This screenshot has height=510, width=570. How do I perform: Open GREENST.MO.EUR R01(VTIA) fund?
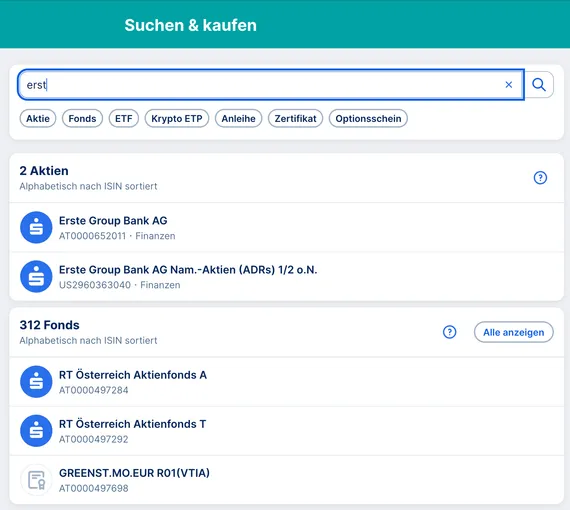[x=286, y=480]
